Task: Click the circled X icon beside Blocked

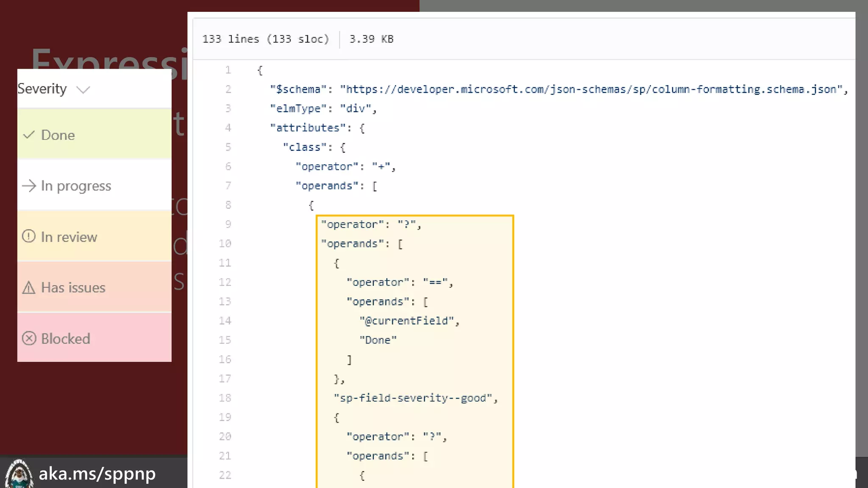Action: (29, 338)
